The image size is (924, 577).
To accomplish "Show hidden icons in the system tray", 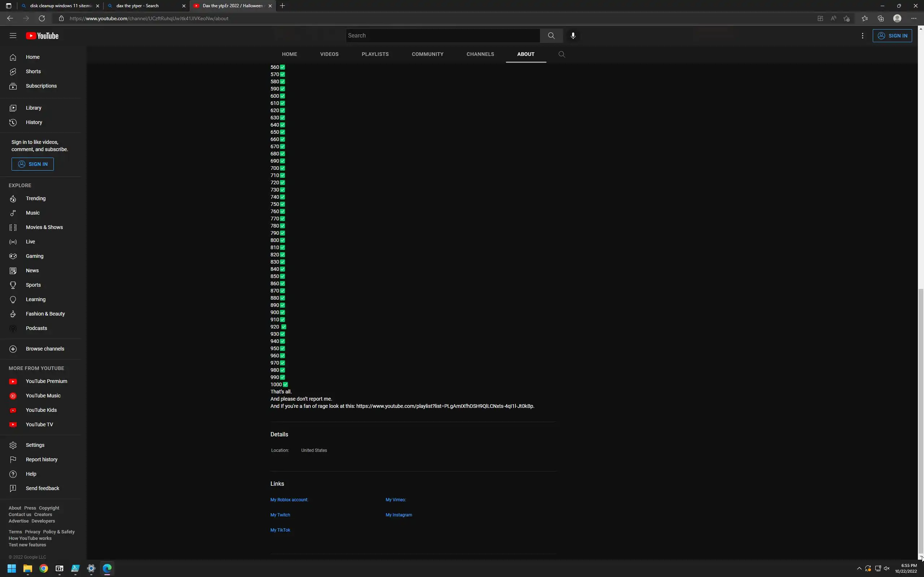I will [x=859, y=568].
